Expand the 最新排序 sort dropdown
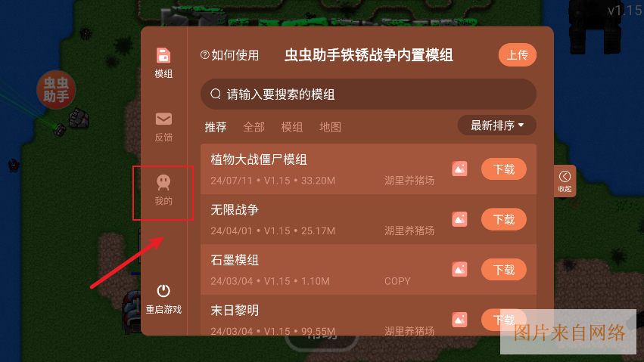The height and width of the screenshot is (362, 644). point(497,125)
